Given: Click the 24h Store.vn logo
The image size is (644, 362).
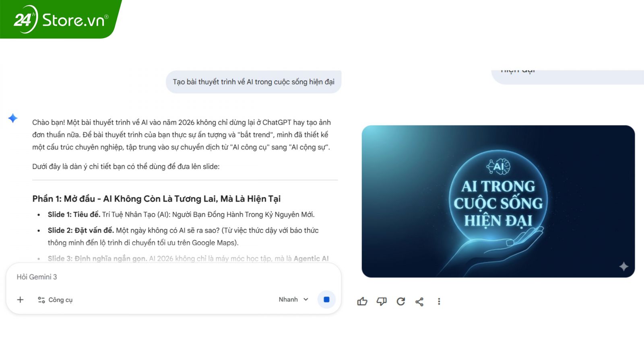Looking at the screenshot, I should coord(60,19).
